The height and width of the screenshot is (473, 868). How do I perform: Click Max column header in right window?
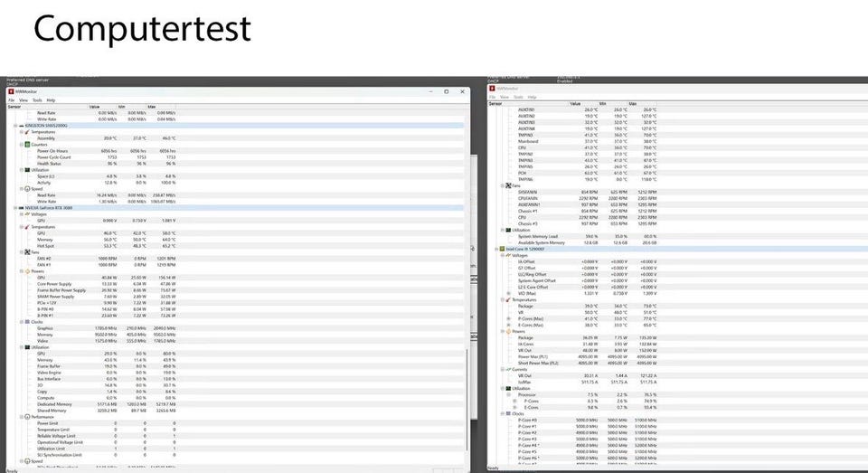coord(642,104)
